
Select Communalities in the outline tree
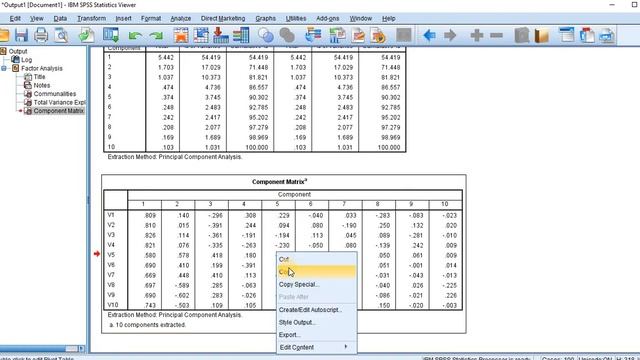click(x=55, y=94)
